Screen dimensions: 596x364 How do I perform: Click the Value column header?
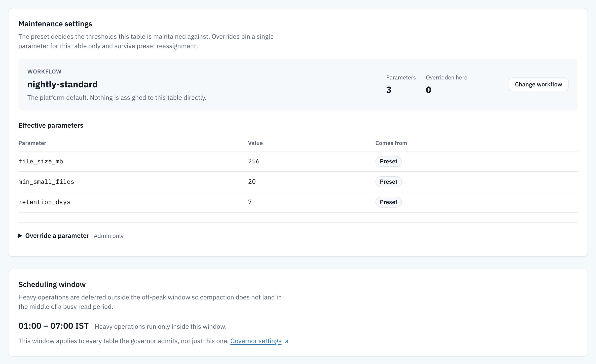click(255, 143)
